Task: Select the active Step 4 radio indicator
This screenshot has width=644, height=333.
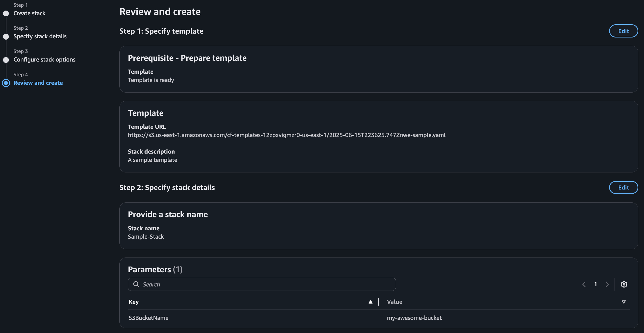Action: pyautogui.click(x=6, y=83)
